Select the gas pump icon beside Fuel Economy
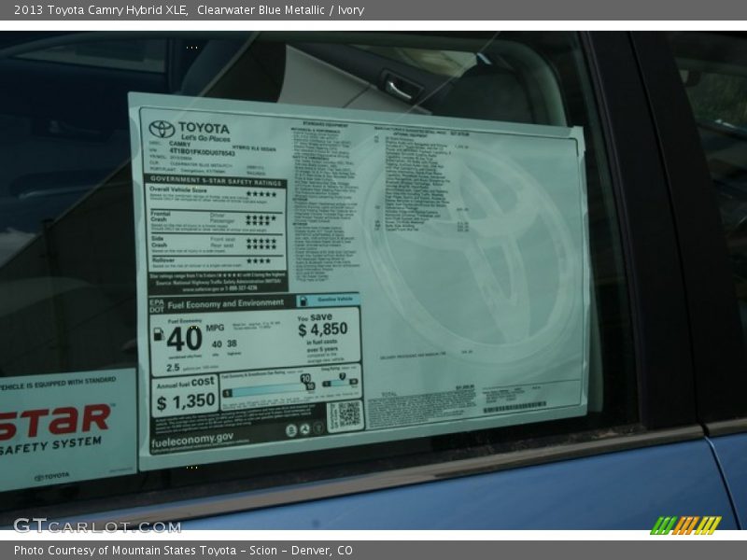747x560 pixels. 158,336
